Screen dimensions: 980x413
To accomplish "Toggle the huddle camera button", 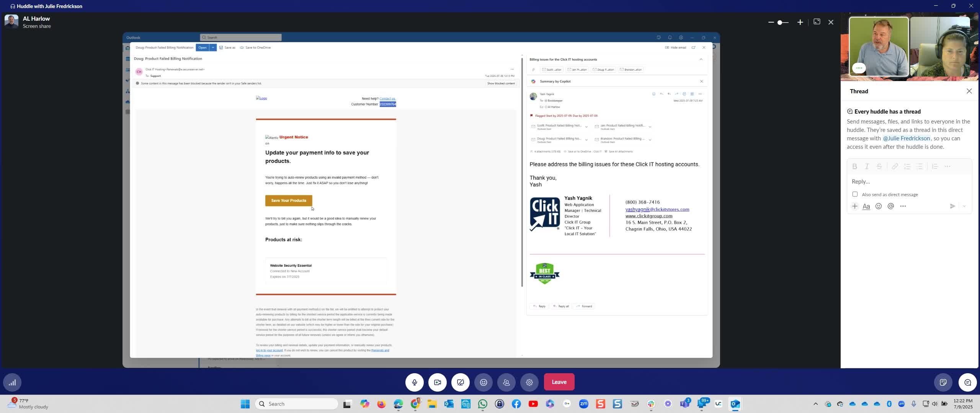I will tap(438, 382).
